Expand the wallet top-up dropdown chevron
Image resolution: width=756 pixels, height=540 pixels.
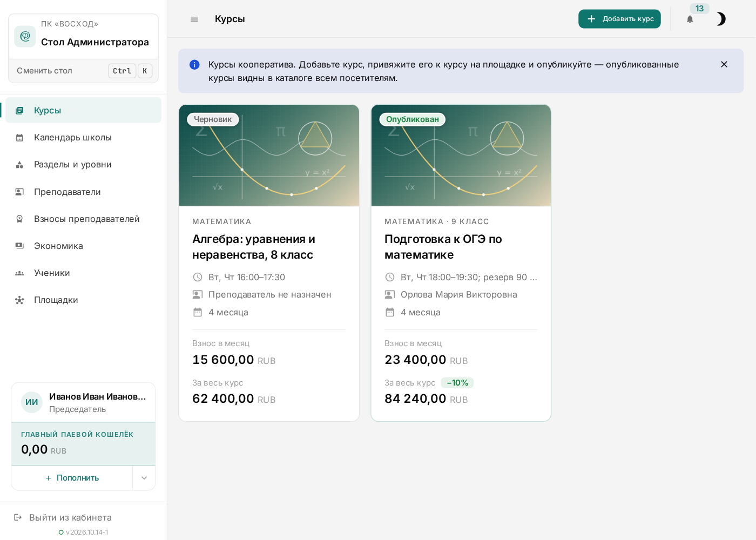144,478
